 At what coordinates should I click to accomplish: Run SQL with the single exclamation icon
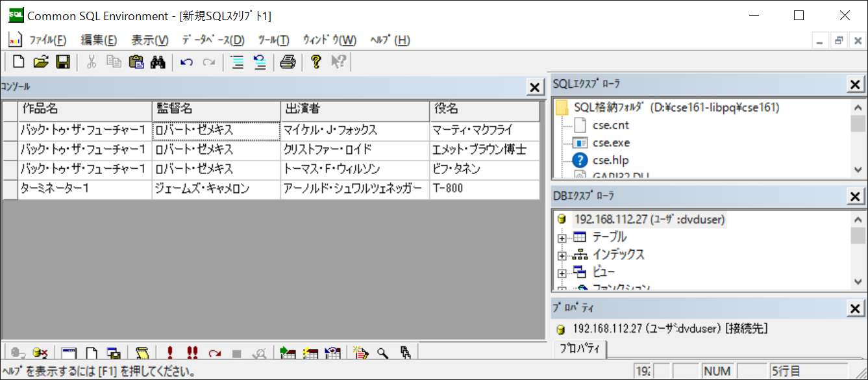point(170,353)
